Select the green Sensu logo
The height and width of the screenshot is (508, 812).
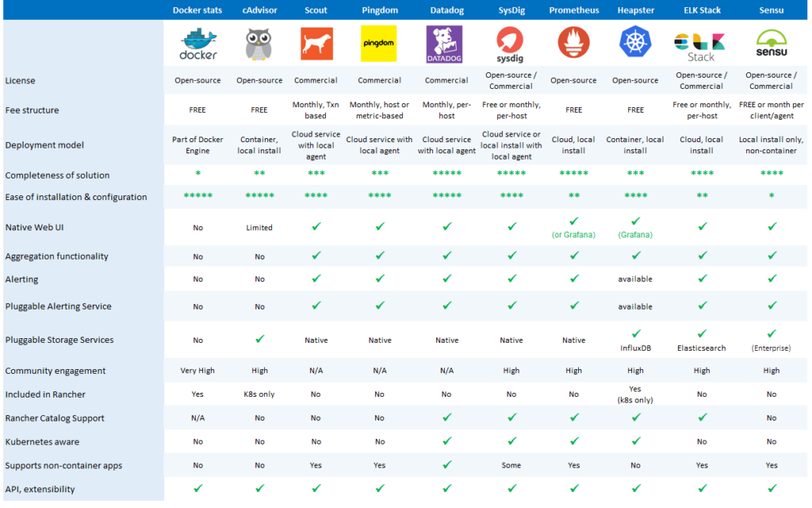pos(771,44)
